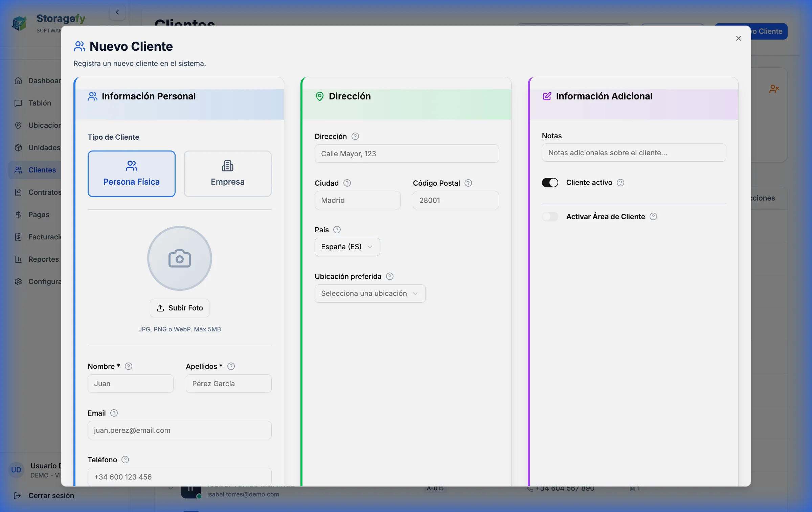
Task: Expand the Selecciona una ubicación dropdown
Action: click(370, 294)
